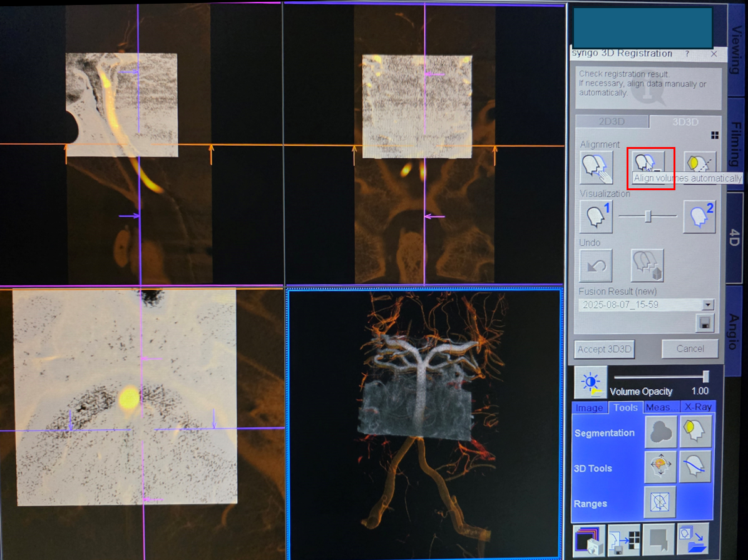Viewport: 748px width, 560px height.
Task: Click the Volume Opacity slider handle
Action: pos(706,376)
